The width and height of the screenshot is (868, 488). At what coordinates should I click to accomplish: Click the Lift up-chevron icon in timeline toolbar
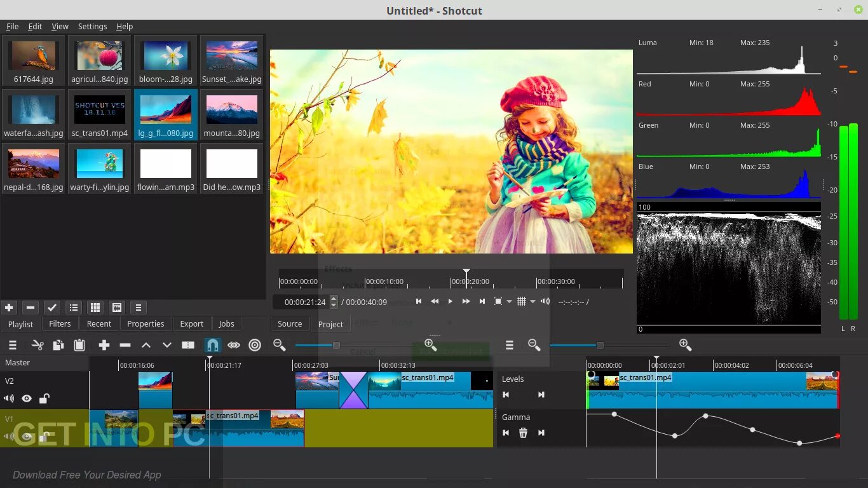tap(146, 345)
